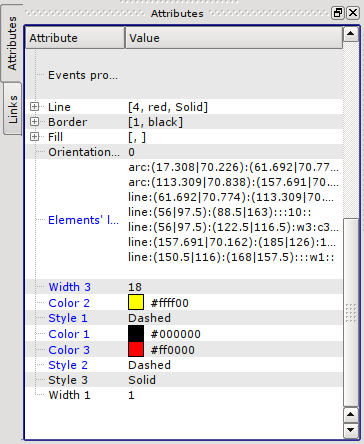
Task: Select the Attributes side tab
Action: point(12,43)
